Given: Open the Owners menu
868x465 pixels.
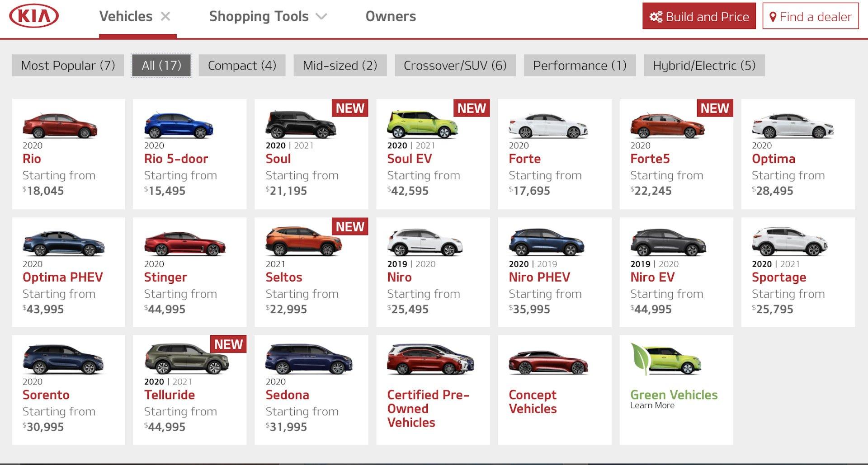Looking at the screenshot, I should 391,17.
